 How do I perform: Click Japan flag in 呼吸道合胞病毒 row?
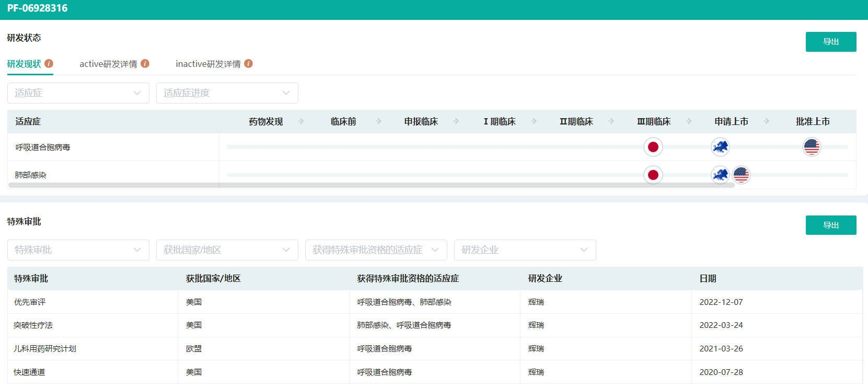[653, 147]
